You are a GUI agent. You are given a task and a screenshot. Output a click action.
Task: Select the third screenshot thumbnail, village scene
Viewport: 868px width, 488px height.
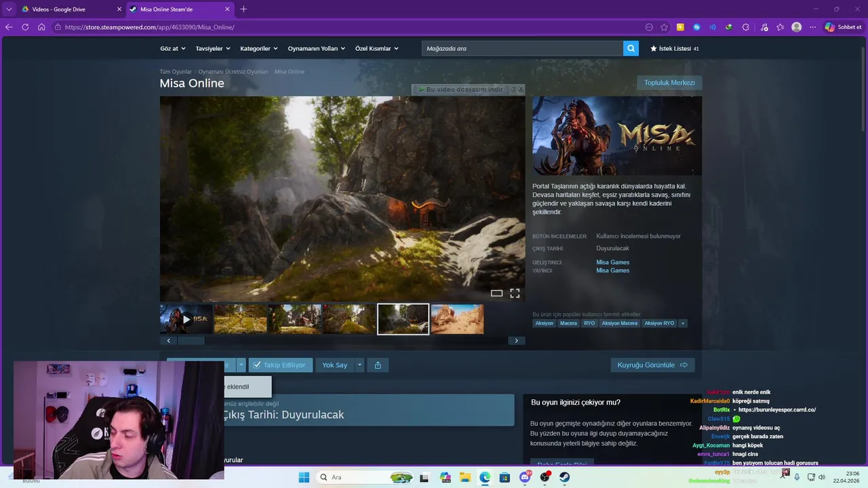coord(295,319)
